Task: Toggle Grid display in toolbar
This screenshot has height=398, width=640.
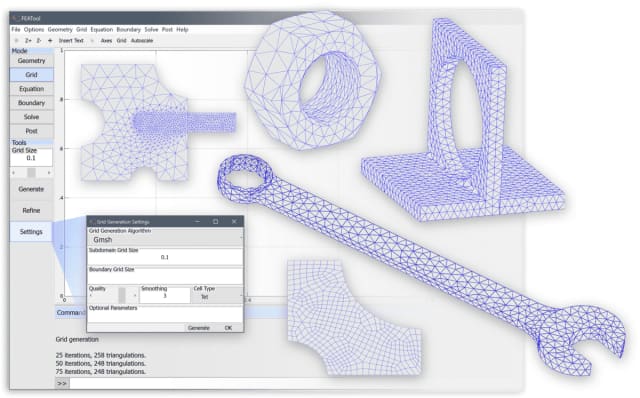Action: 121,40
